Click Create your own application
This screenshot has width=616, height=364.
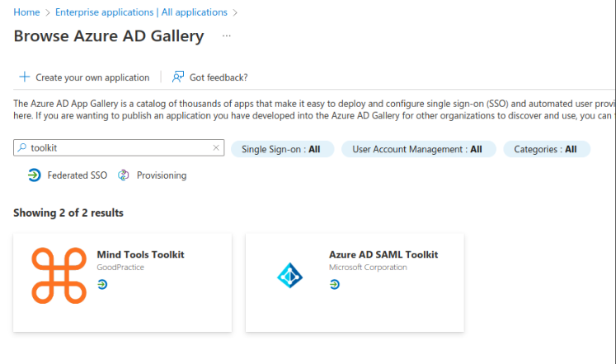92,77
